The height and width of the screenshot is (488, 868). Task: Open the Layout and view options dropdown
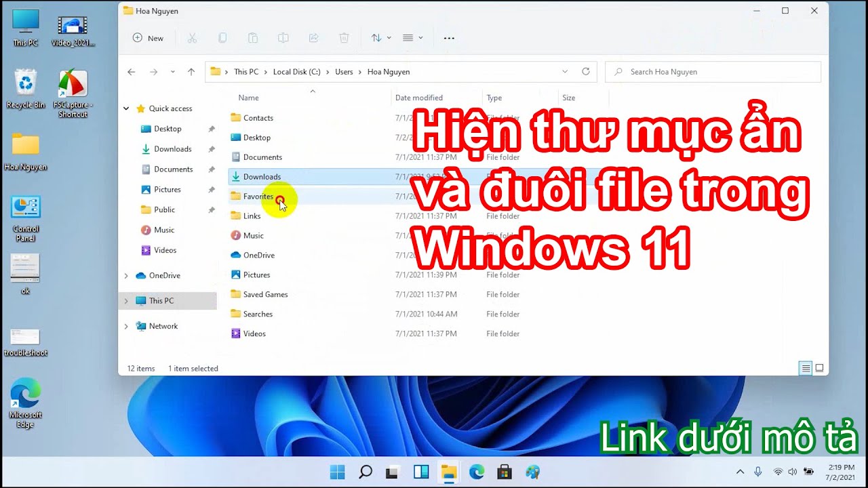[x=413, y=38]
